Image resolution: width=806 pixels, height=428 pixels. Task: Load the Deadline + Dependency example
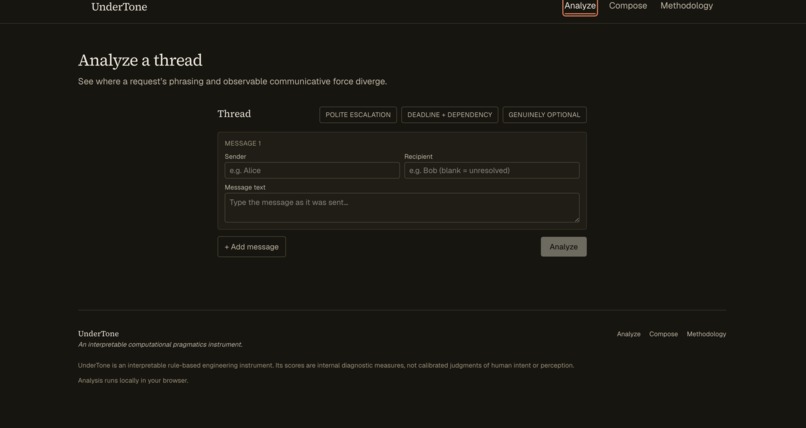449,115
